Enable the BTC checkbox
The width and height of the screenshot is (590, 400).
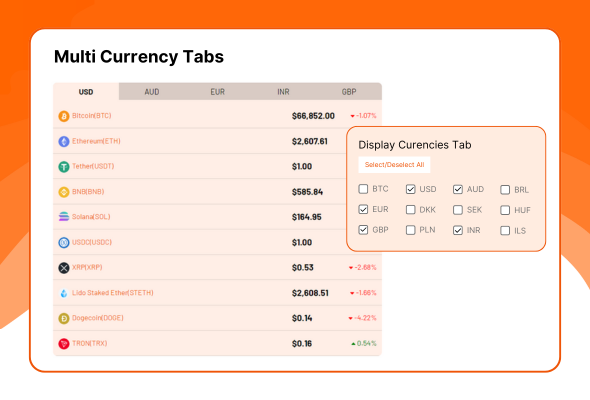(x=363, y=189)
